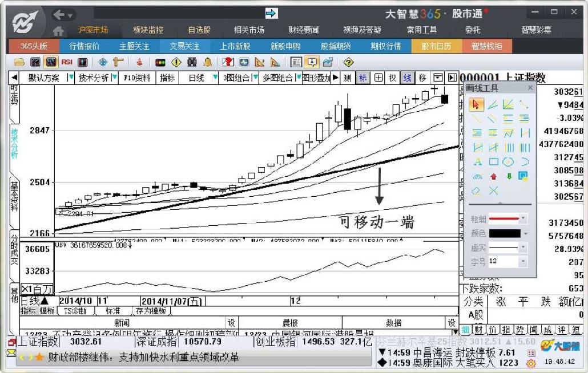Open the 粗细 line thickness dropdown
The height and width of the screenshot is (373, 588).
pyautogui.click(x=523, y=218)
